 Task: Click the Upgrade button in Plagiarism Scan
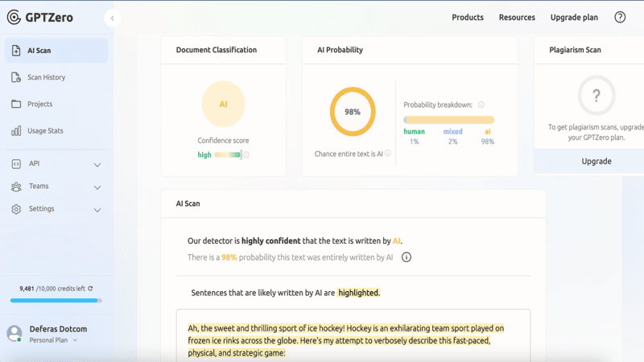coord(597,162)
